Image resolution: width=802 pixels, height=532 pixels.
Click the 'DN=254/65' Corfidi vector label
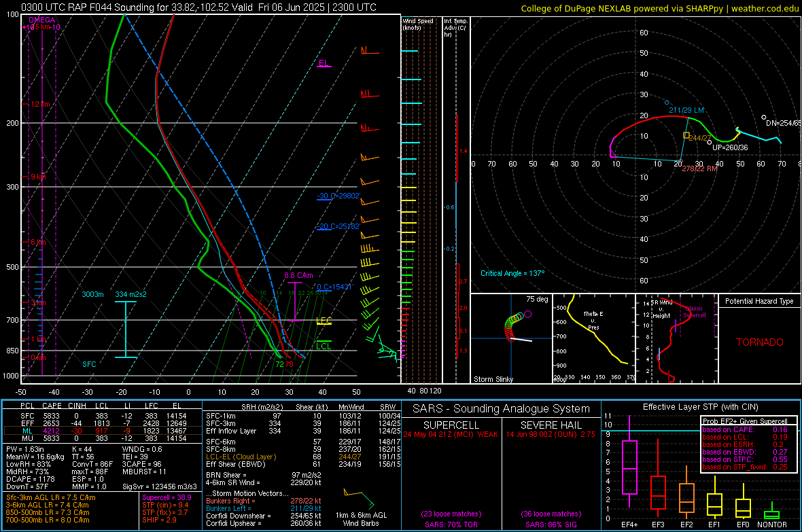click(x=783, y=123)
